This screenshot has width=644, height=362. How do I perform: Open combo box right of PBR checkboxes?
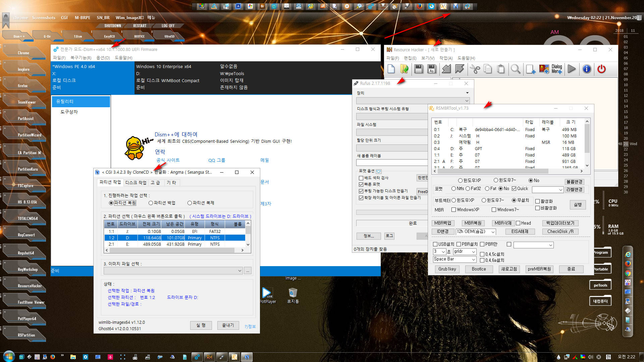pos(533,245)
